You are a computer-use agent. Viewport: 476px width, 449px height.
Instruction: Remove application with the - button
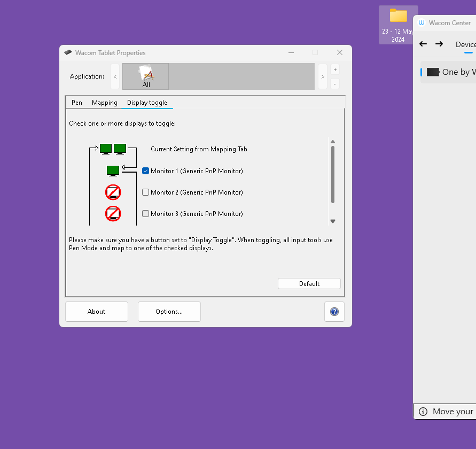click(x=335, y=83)
